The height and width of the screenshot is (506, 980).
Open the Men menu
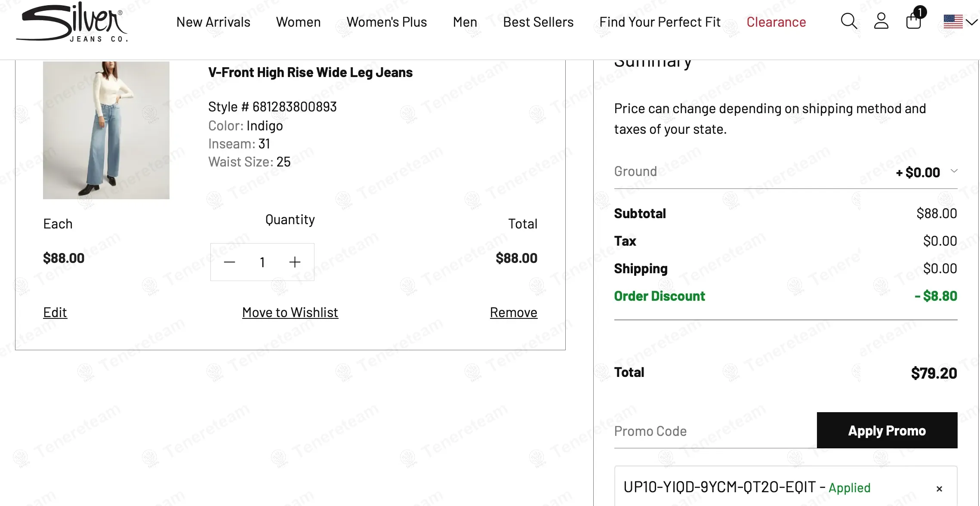[465, 22]
